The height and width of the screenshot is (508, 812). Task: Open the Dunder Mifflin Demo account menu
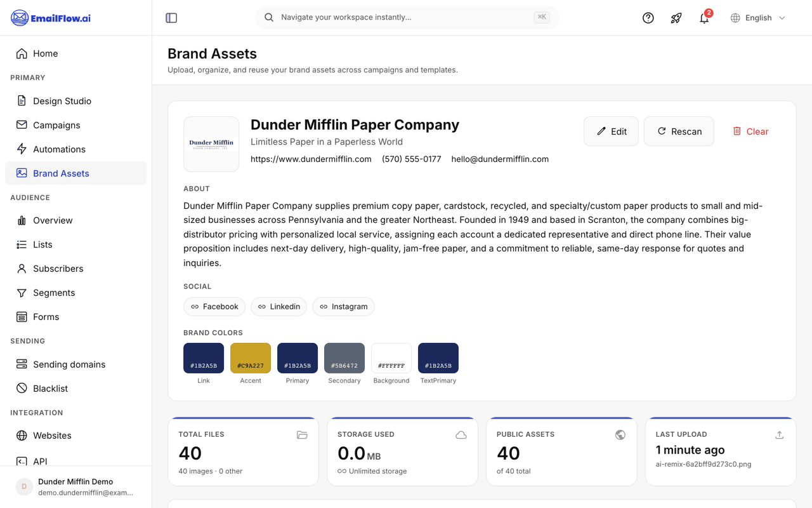click(76, 487)
